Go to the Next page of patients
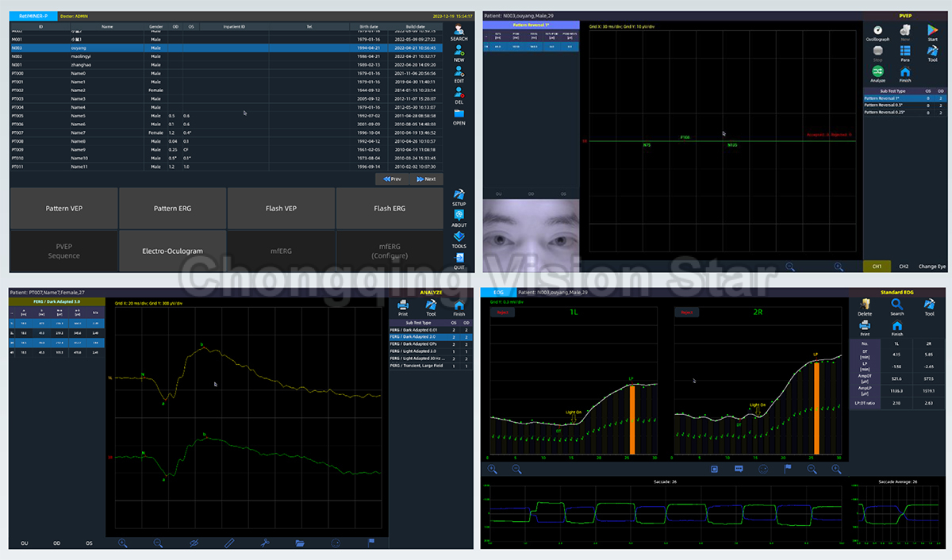This screenshot has width=952, height=560. [425, 179]
